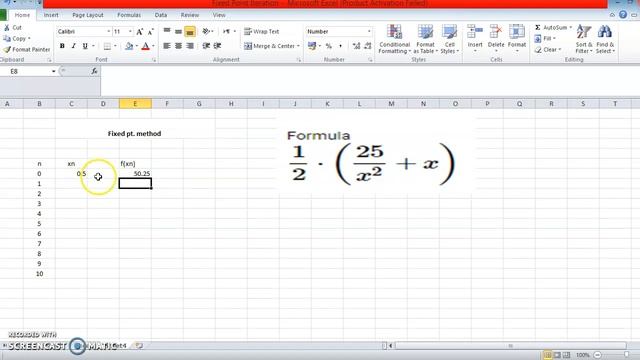Switch to Page Layout view in status bar

(x=557, y=355)
